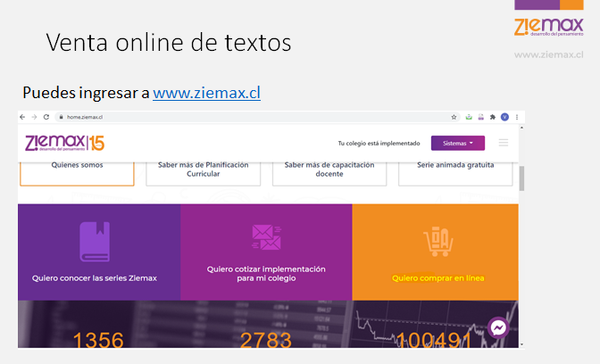Open the Quienes somos card
Screen dimensions: 600x364
tap(77, 174)
